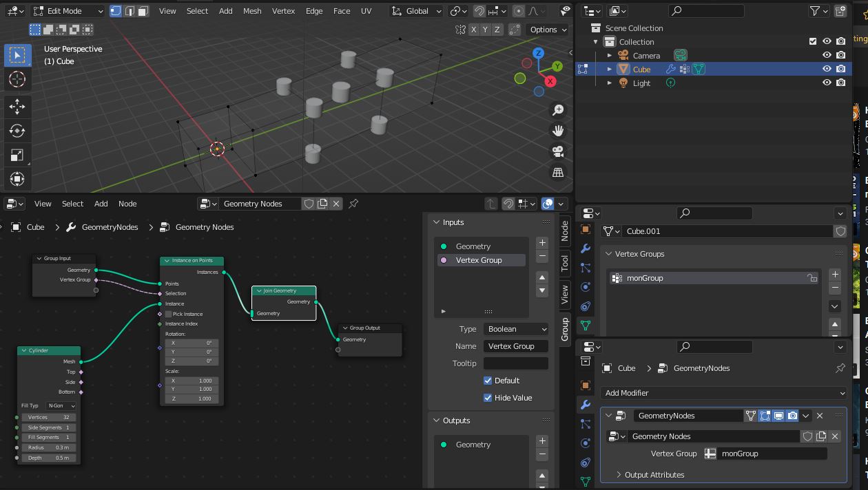Image resolution: width=868 pixels, height=490 pixels.
Task: Open the viewport Options dropdown
Action: pyautogui.click(x=547, y=30)
